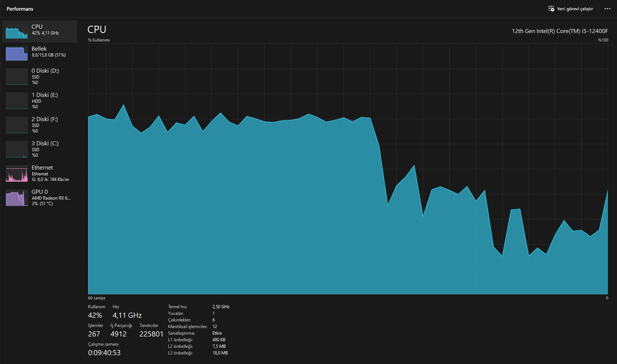Open the GPU 0 mini graph thumbnail
This screenshot has height=364, width=617.
pyautogui.click(x=17, y=197)
